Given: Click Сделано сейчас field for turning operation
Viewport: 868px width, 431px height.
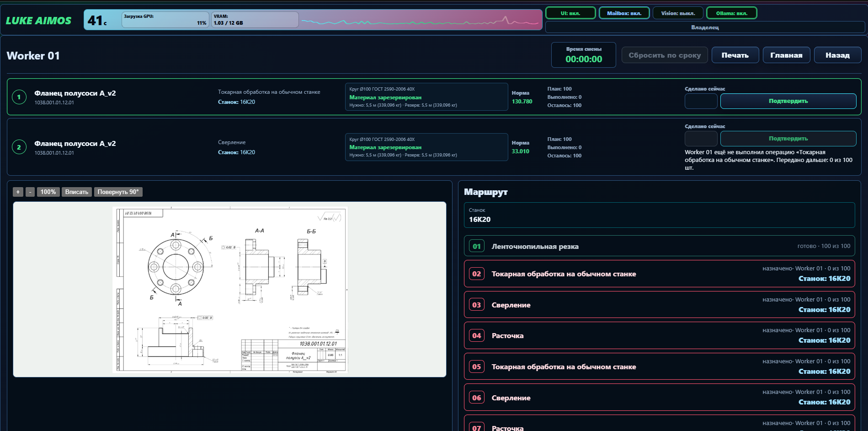Looking at the screenshot, I should click(x=701, y=101).
